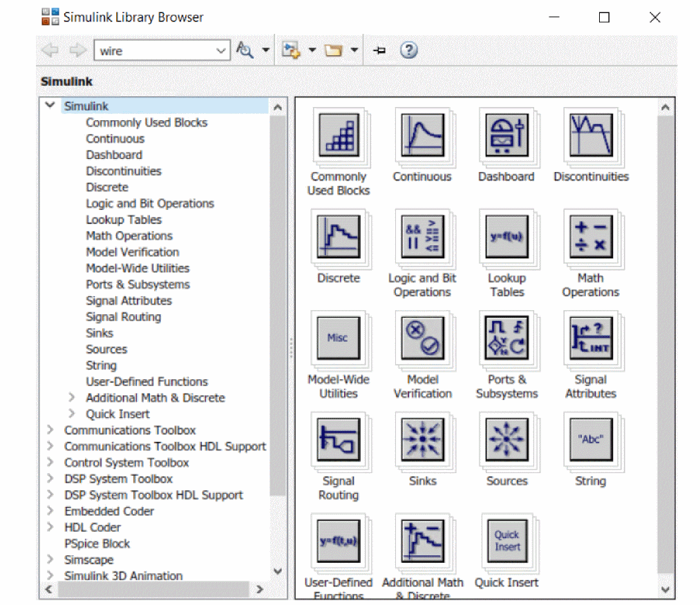Click the block pane scroll down arrow
The image size is (700, 605).
tap(665, 589)
